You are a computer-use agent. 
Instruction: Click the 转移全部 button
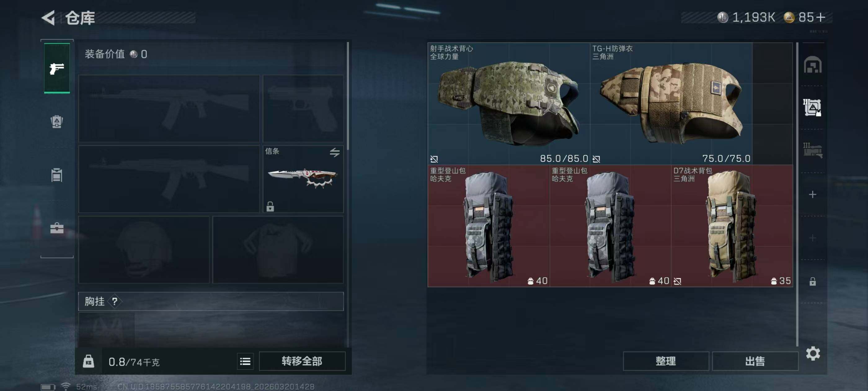click(x=302, y=361)
